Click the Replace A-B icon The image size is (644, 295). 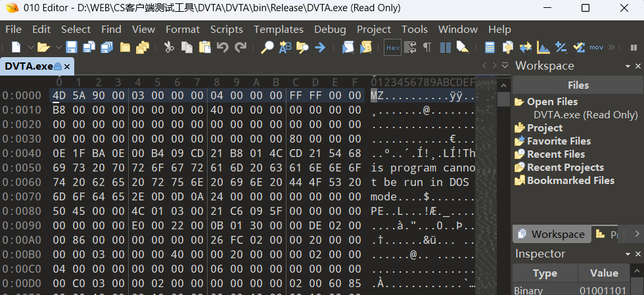point(285,47)
